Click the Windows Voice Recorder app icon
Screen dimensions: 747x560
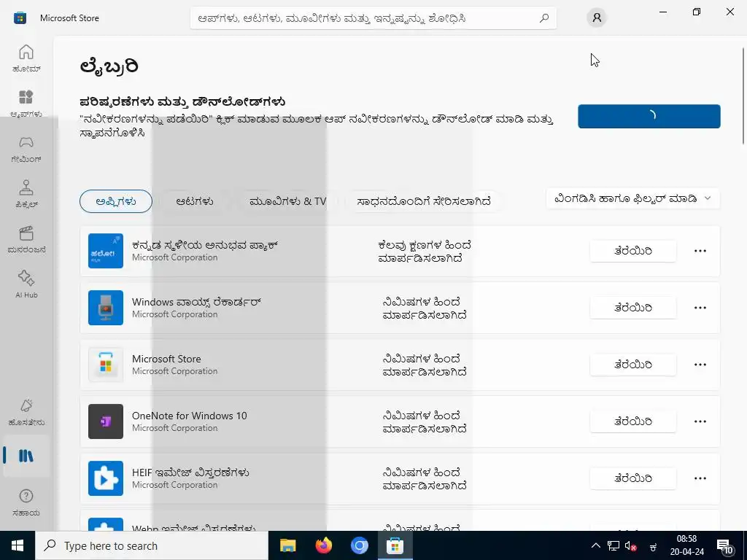click(106, 308)
